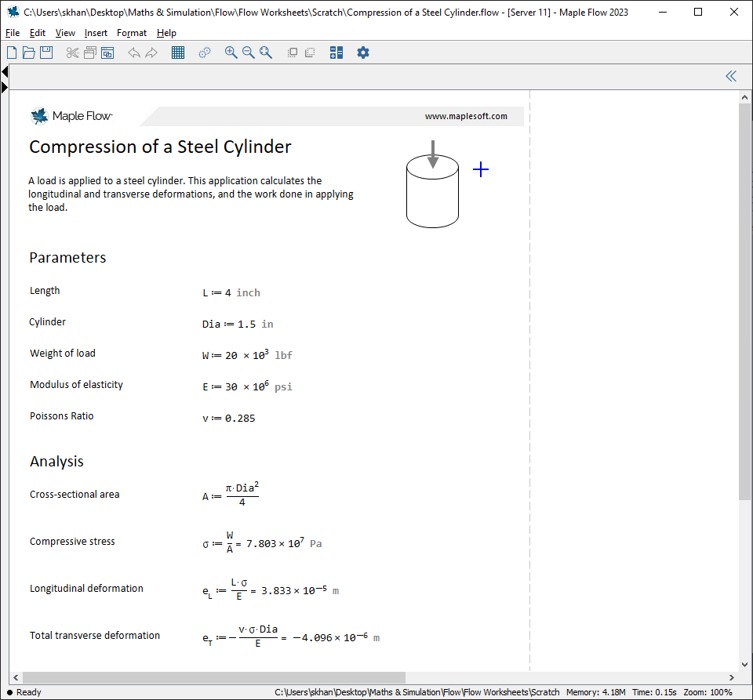This screenshot has width=753, height=700.
Task: Click the scroll-up chevron on right panel
Action: click(x=744, y=96)
